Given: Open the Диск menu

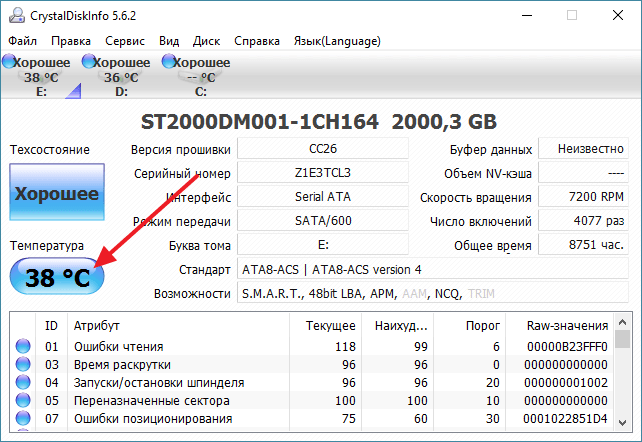Looking at the screenshot, I should (206, 41).
